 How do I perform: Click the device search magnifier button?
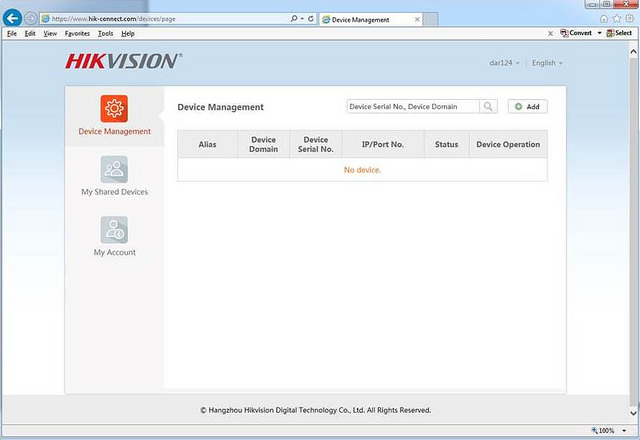tap(488, 107)
